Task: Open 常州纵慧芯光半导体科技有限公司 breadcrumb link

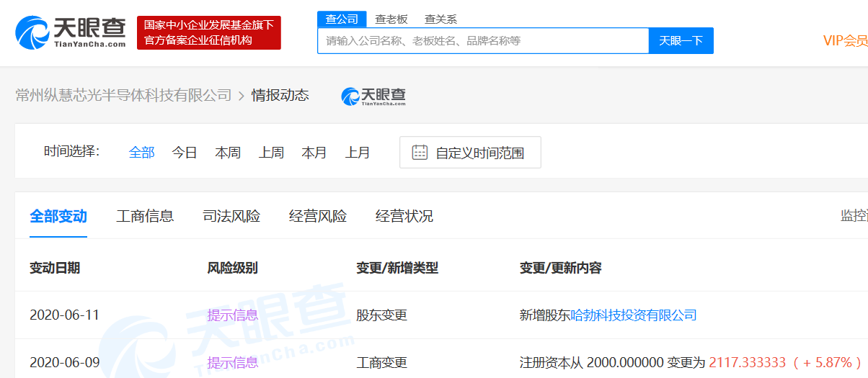Action: click(x=123, y=96)
